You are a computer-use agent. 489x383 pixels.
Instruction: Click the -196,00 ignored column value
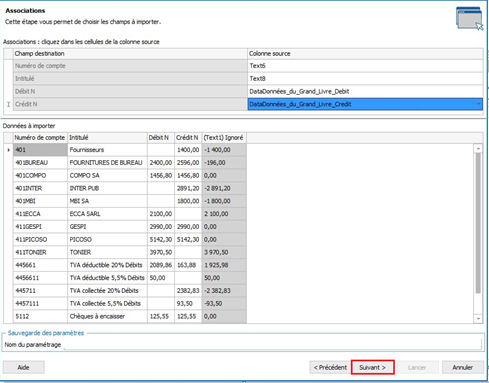[224, 163]
